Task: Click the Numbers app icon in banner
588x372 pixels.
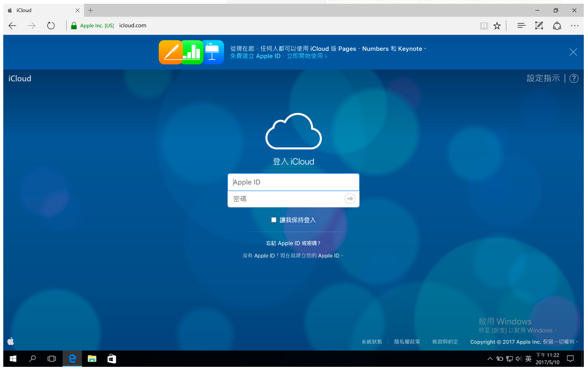Action: 191,52
